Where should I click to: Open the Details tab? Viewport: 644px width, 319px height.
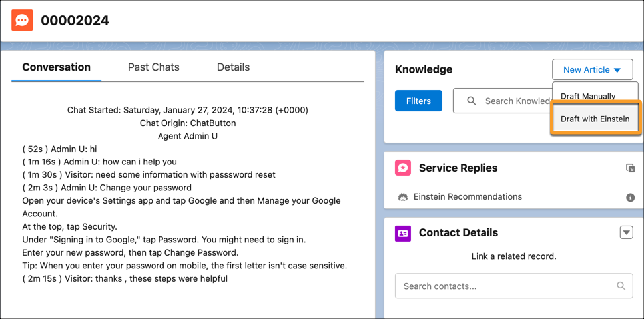pos(233,67)
